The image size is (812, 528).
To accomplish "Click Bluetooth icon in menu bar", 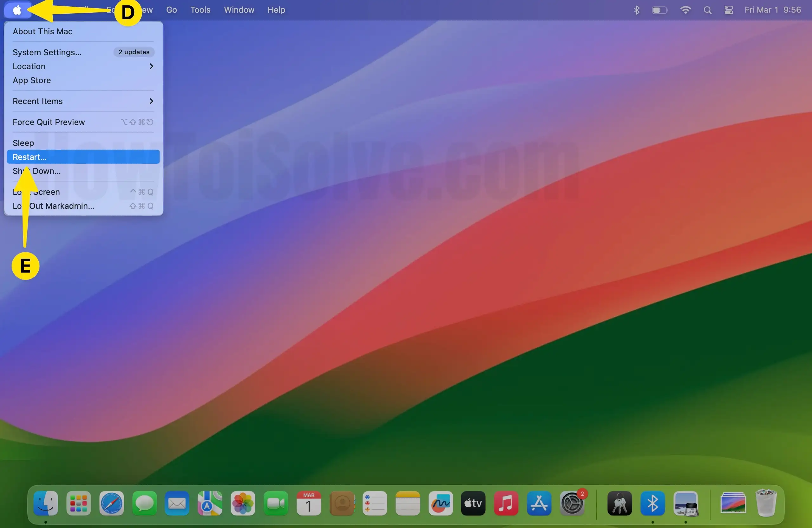I will (x=637, y=10).
